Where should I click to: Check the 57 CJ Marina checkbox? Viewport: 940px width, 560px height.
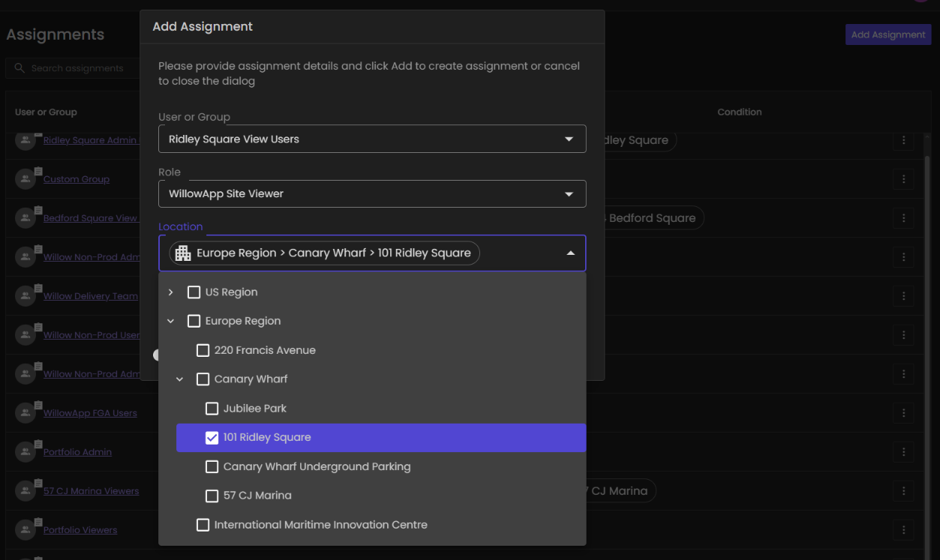212,496
